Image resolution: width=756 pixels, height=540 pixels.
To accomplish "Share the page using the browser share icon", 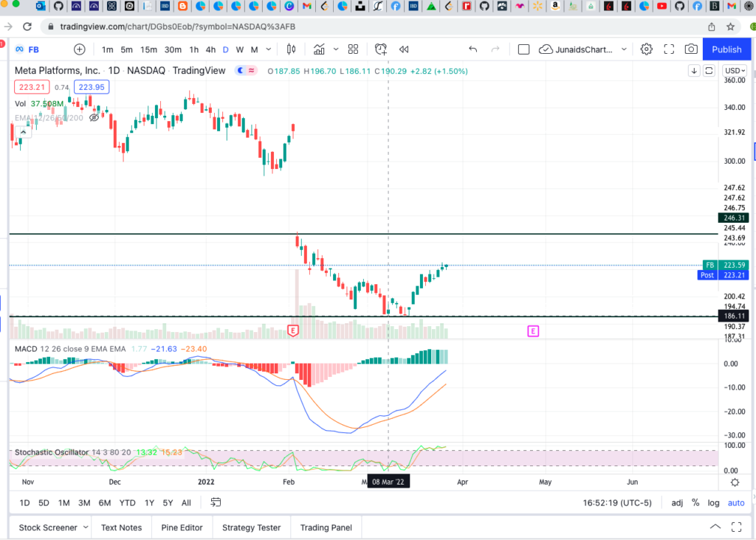I will (711, 27).
